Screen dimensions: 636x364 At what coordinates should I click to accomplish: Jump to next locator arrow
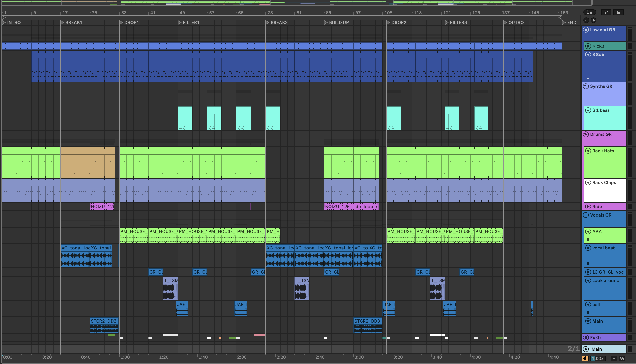point(593,20)
